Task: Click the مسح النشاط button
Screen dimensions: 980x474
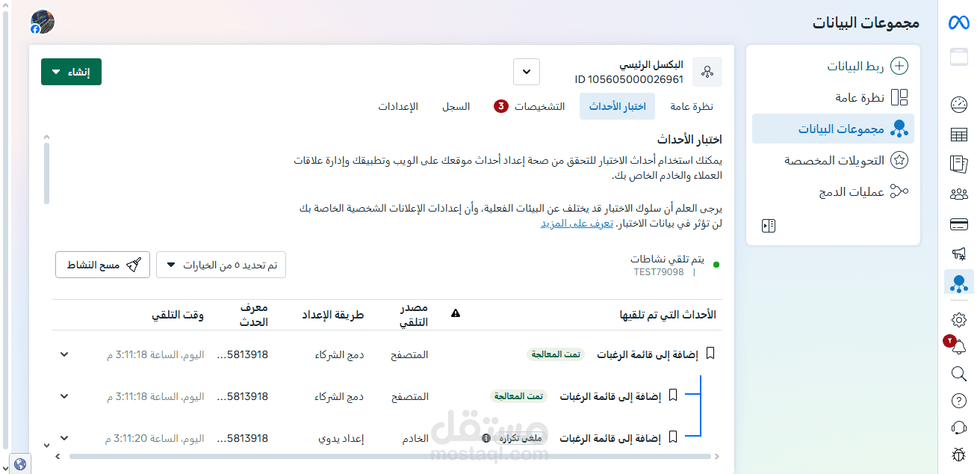Action: [x=102, y=265]
